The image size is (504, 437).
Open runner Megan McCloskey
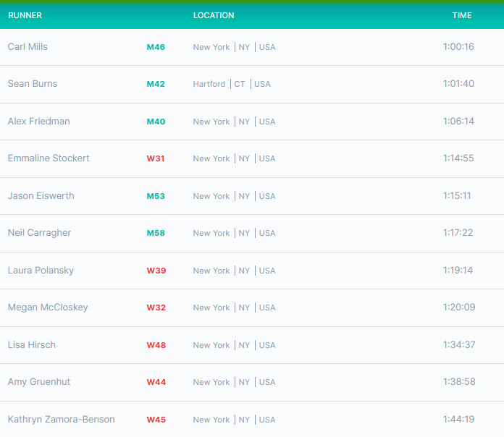(x=48, y=307)
